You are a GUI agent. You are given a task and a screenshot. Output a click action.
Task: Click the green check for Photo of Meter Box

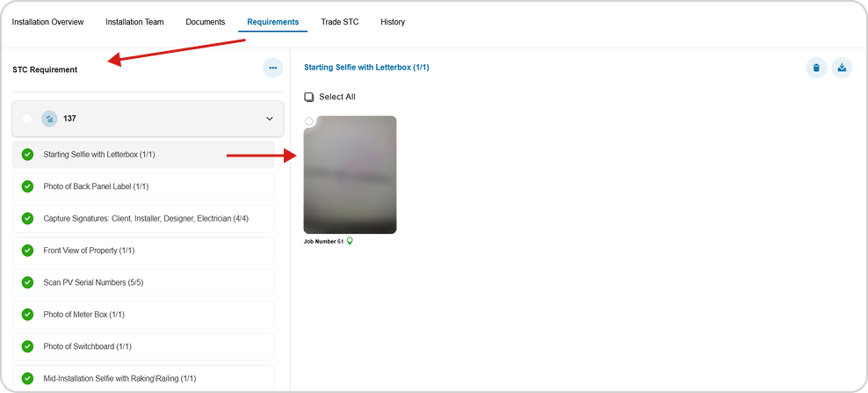(x=27, y=314)
